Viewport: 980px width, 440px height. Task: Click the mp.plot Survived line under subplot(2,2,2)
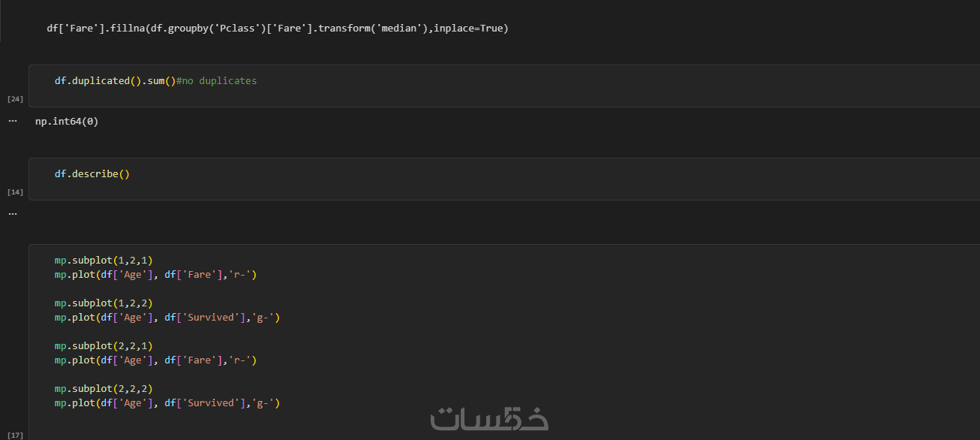click(x=167, y=403)
